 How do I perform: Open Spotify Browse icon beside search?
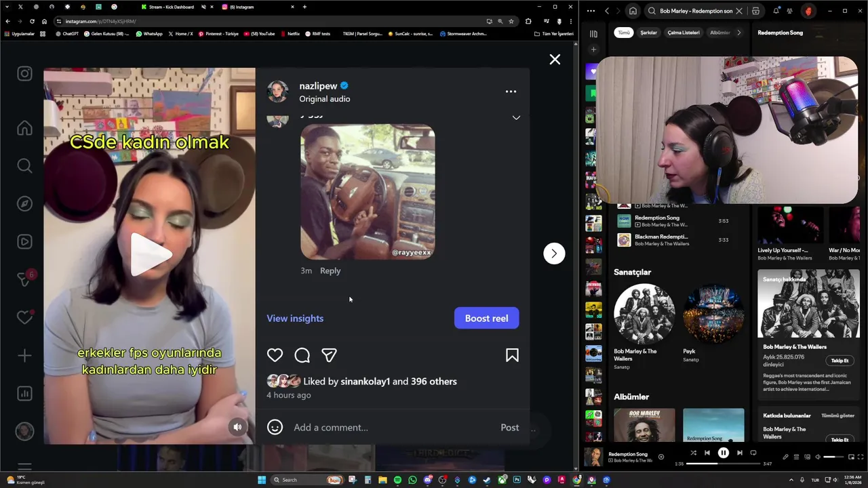tap(755, 11)
